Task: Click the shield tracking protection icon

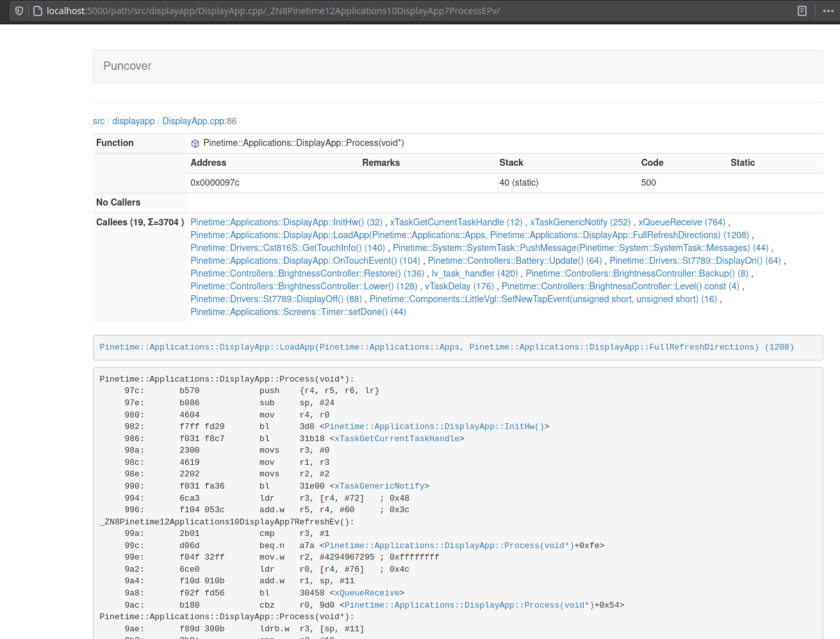Action: tap(19, 11)
